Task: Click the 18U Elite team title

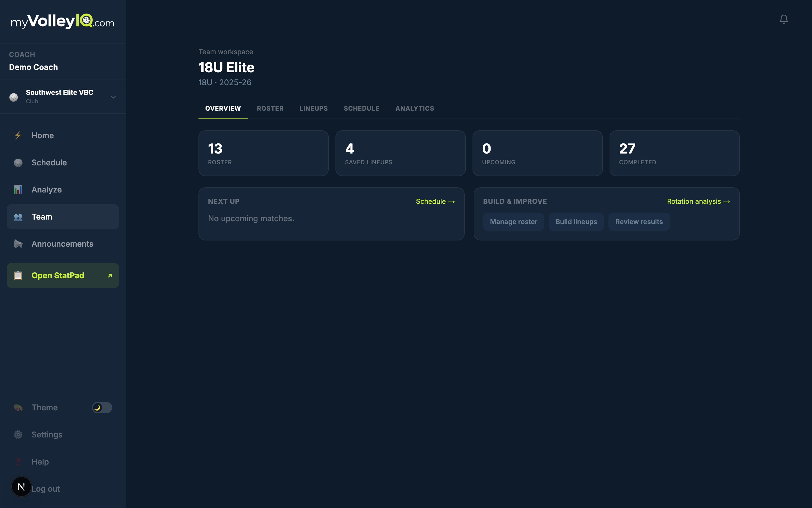Action: coord(226,67)
